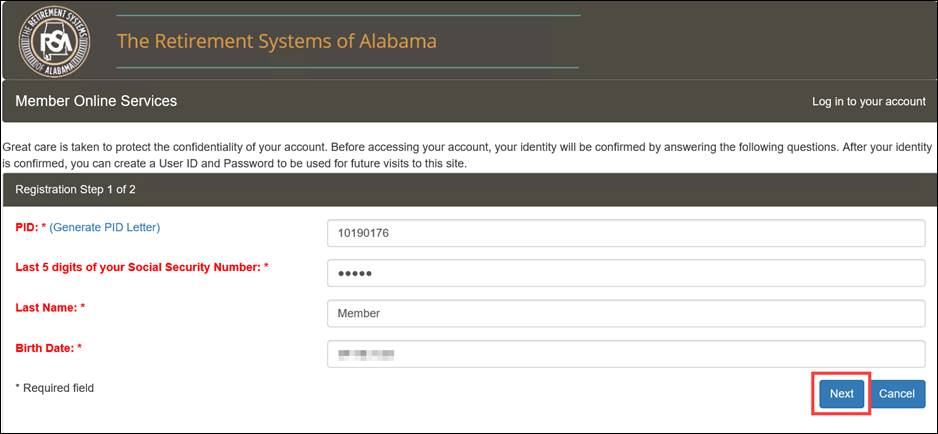Click the RSA circular seal logo
The image size is (938, 434).
click(x=54, y=41)
